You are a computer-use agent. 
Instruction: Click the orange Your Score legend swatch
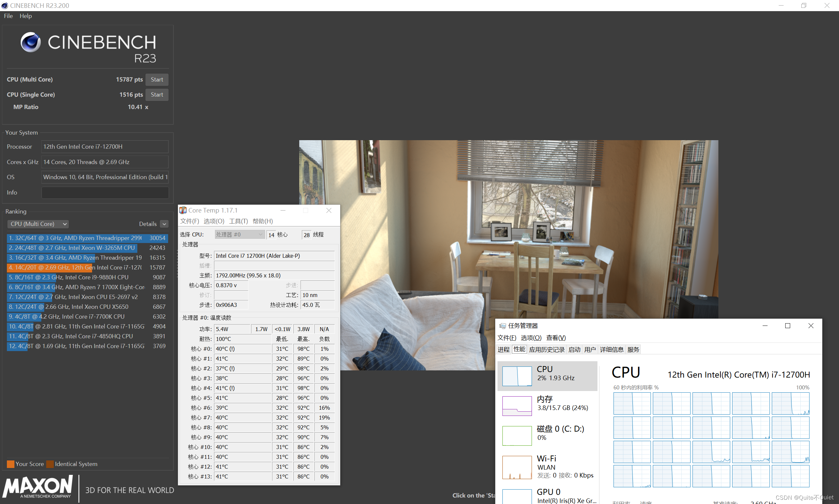point(10,464)
